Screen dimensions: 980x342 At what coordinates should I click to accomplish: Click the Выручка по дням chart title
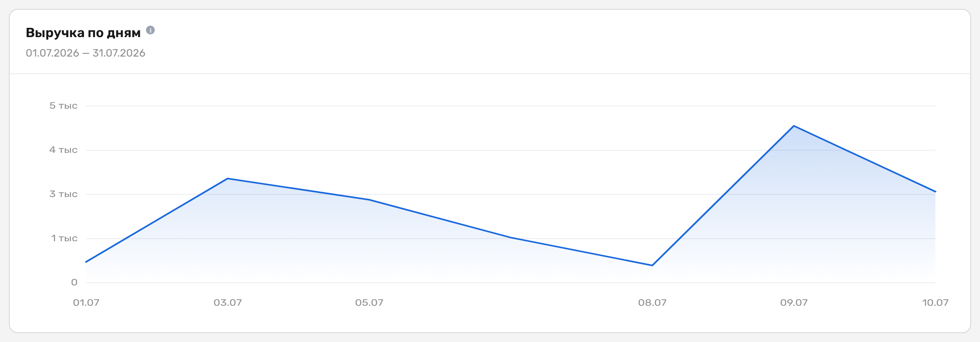(x=83, y=33)
